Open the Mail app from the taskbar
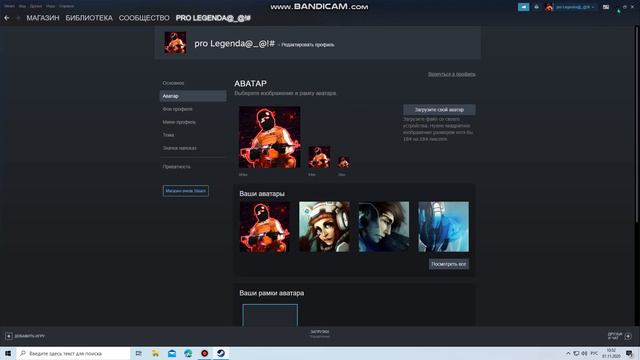Viewport: 640px width, 360px height. (172, 353)
